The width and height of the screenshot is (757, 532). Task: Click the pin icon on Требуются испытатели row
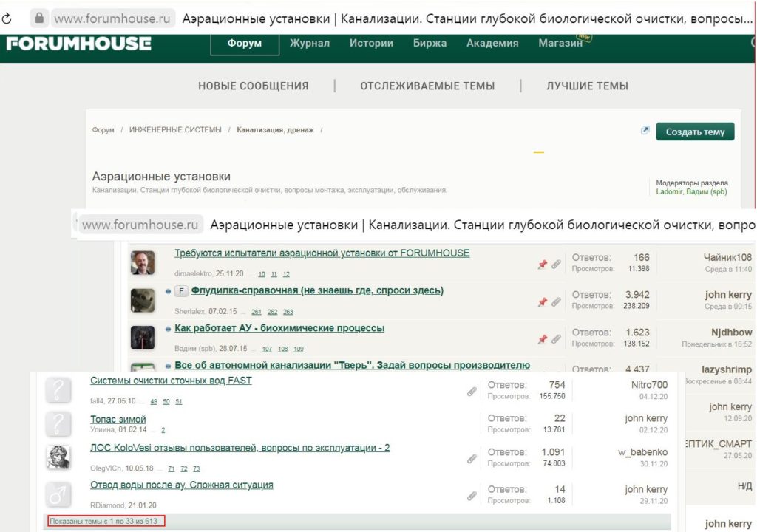(543, 264)
